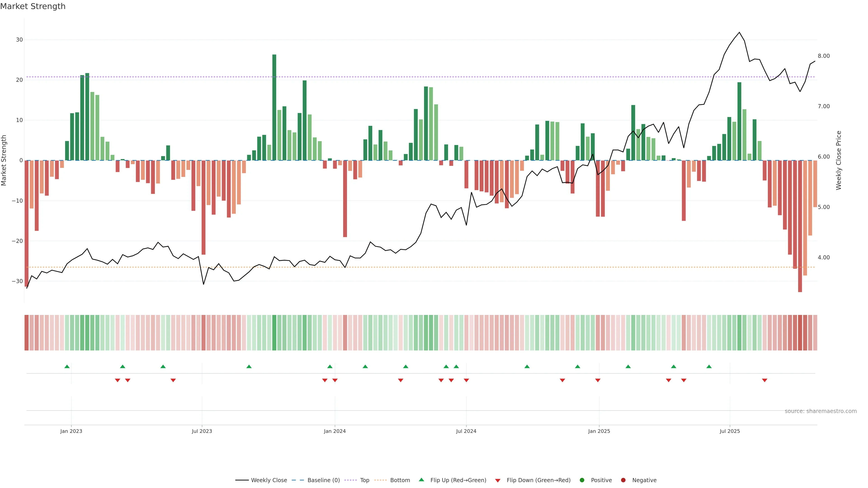Viewport: 868px width, 488px height.
Task: Click the Weekly Close Price axis title
Action: point(839,160)
